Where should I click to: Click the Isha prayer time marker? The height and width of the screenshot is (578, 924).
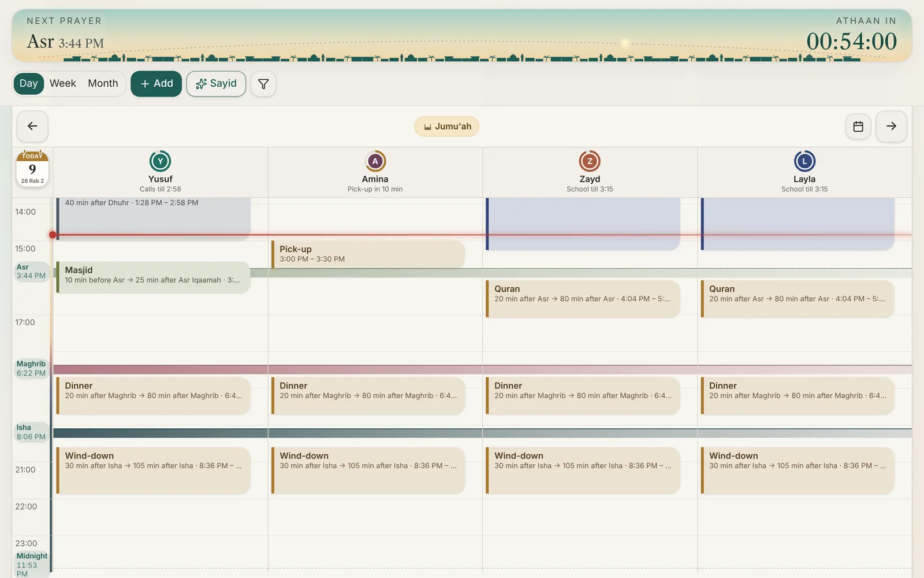[31, 432]
